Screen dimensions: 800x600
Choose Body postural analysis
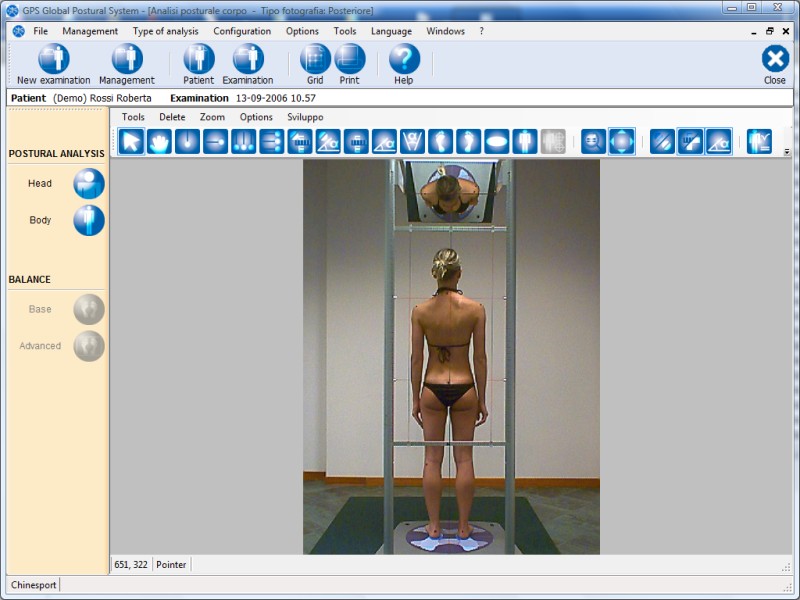(89, 220)
